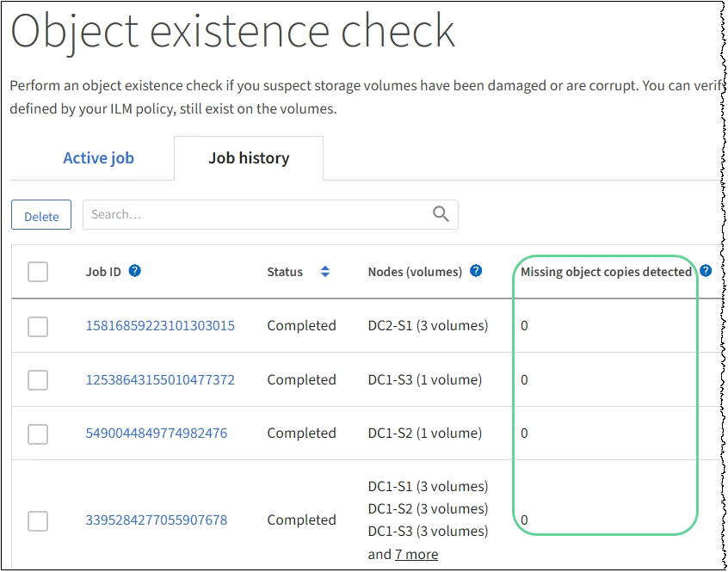
Task: Switch to the Active job tab
Action: pos(98,158)
